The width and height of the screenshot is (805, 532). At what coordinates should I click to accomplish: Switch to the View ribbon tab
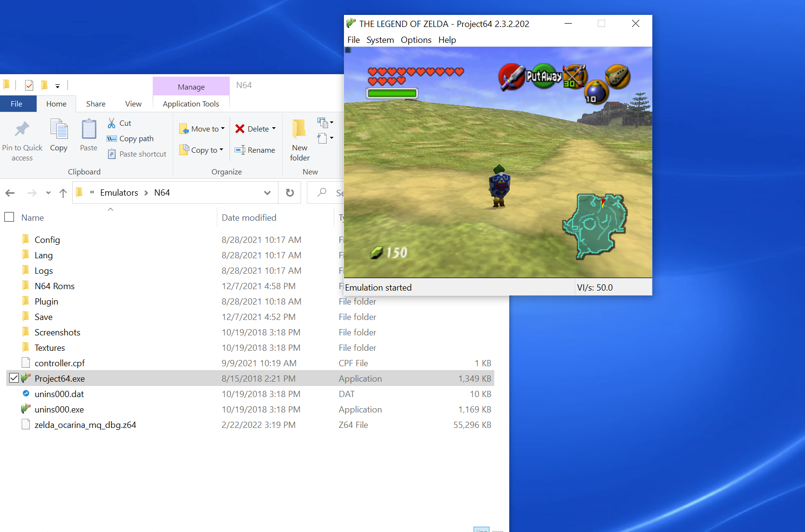133,104
